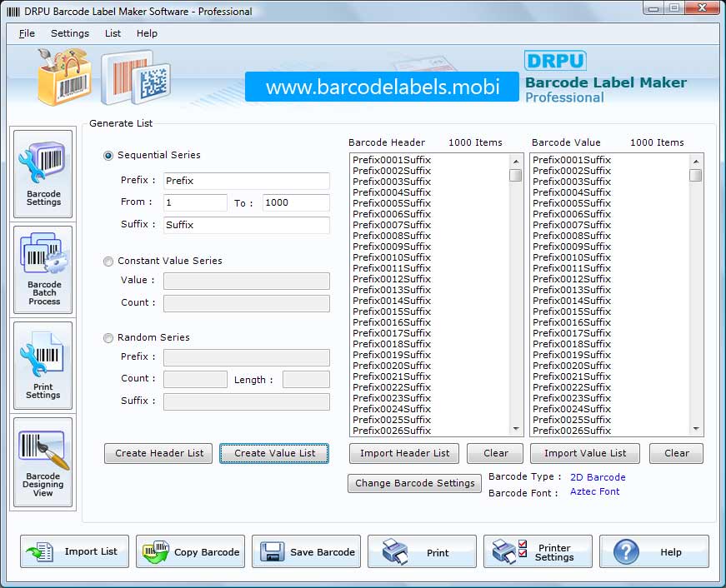Open the List menu
The image size is (726, 588).
(113, 33)
